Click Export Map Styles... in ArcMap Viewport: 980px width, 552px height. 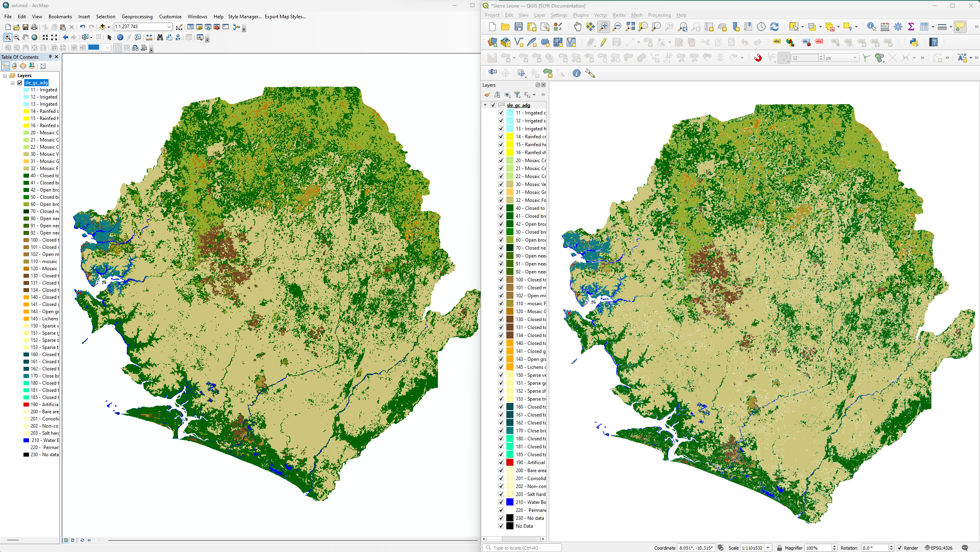[x=285, y=16]
